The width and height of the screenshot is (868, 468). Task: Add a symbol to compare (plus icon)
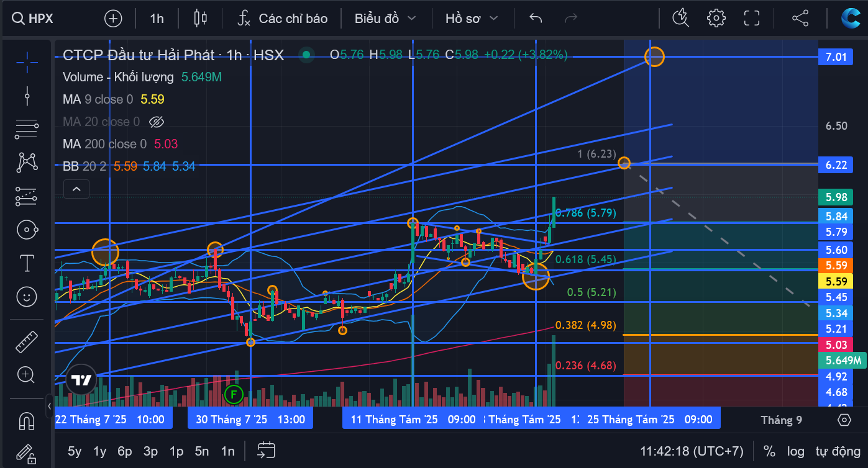coord(113,18)
